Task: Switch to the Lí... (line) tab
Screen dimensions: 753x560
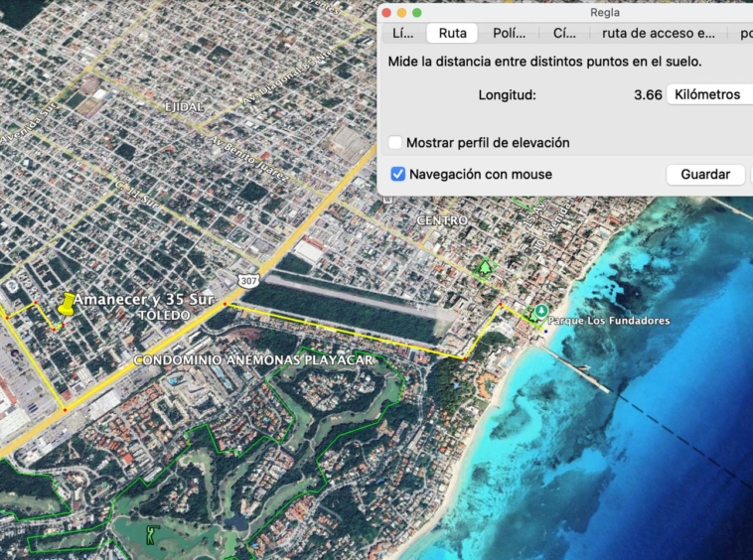Action: click(403, 34)
